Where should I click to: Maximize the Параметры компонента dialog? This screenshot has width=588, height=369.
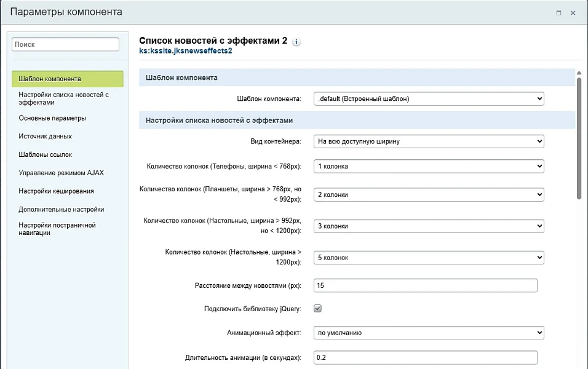tap(558, 13)
